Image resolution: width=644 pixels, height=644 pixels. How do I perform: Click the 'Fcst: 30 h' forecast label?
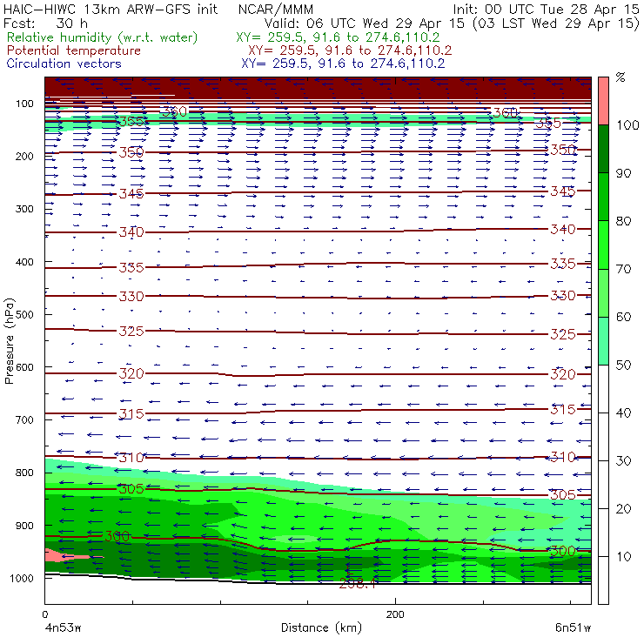click(45, 23)
